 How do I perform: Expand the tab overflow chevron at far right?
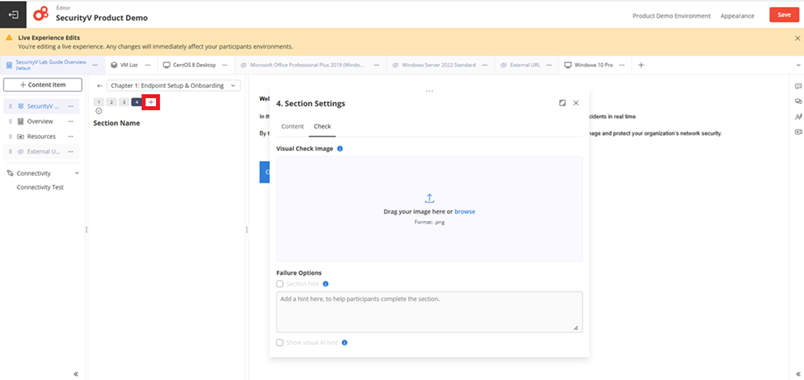coord(798,65)
